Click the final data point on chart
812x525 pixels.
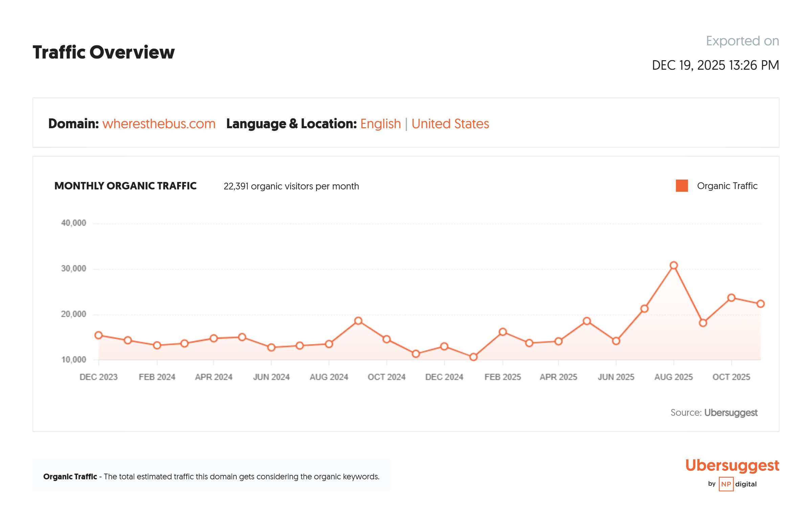pyautogui.click(x=760, y=304)
